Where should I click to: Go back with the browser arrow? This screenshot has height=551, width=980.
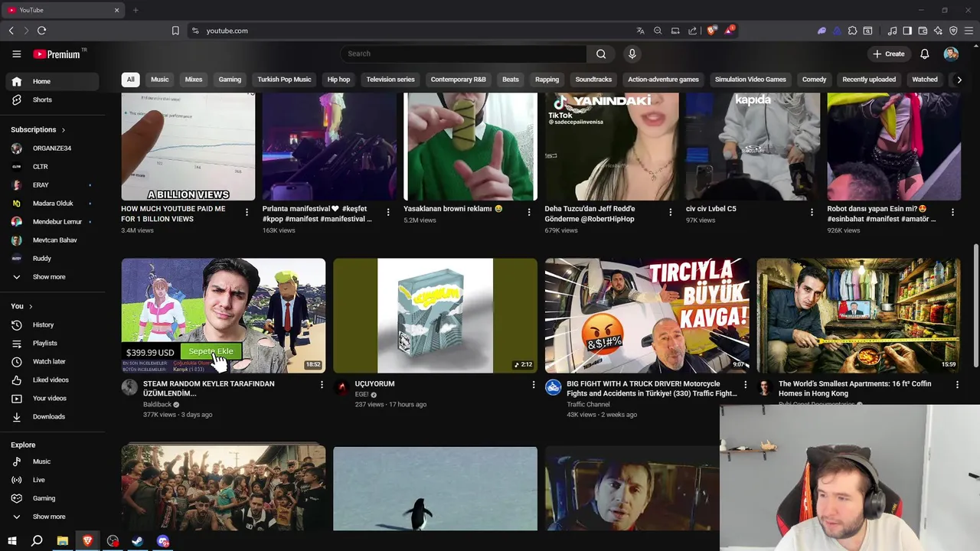(11, 31)
